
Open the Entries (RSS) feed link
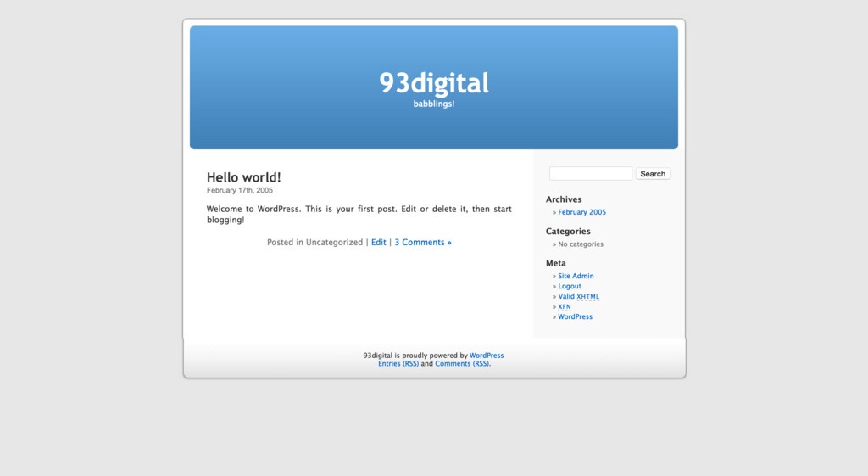[x=398, y=364]
